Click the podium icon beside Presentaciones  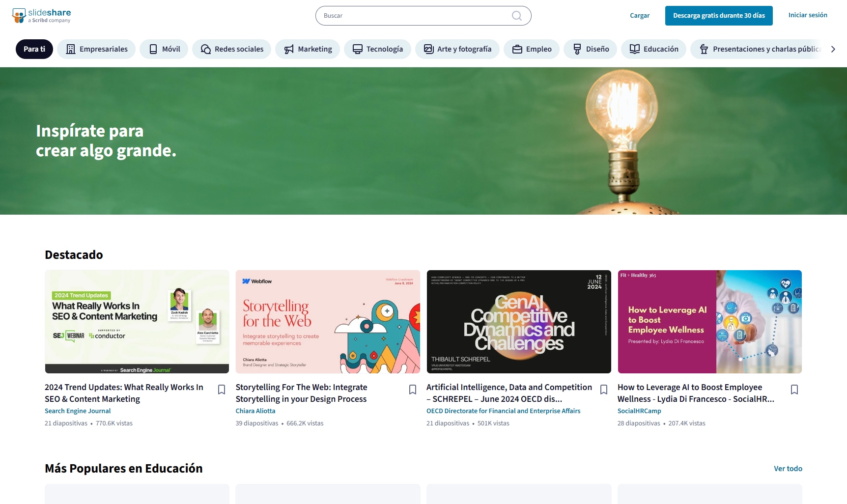704,49
